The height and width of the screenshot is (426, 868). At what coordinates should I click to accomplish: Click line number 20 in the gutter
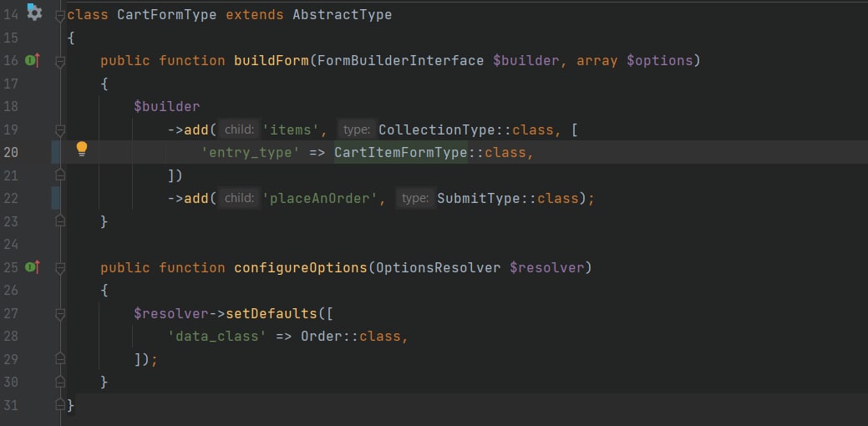11,152
